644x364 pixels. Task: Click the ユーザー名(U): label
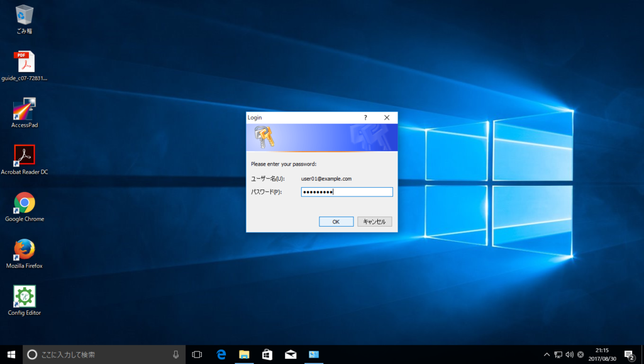click(x=267, y=179)
